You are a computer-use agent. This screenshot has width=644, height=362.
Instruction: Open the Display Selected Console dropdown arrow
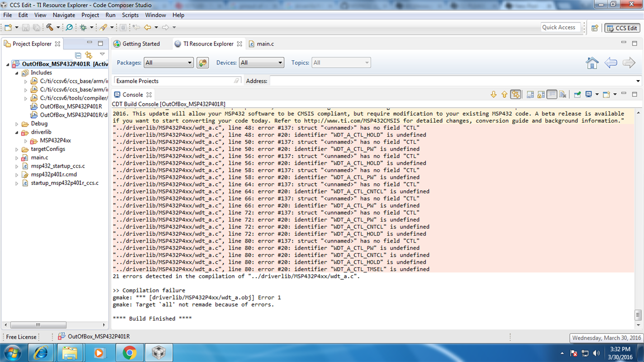tap(597, 95)
